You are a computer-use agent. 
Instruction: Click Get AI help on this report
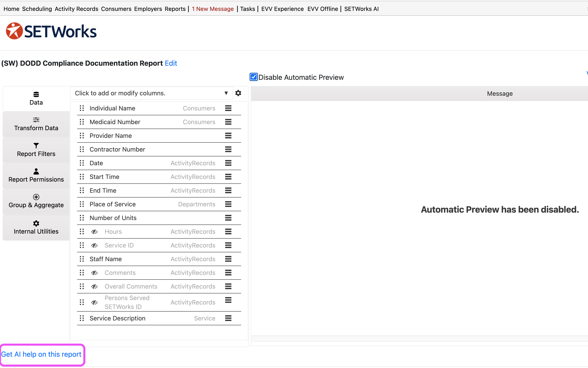tap(41, 354)
